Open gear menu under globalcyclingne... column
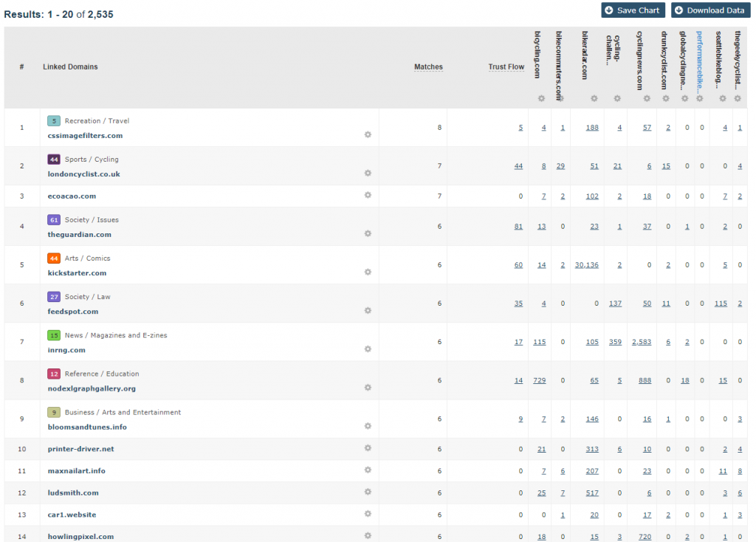The height and width of the screenshot is (542, 756). coord(684,98)
